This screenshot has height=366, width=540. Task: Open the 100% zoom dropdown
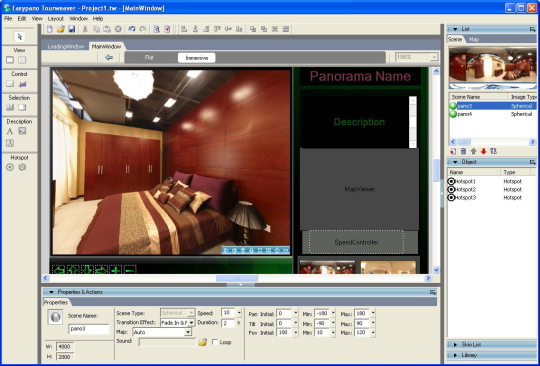434,57
